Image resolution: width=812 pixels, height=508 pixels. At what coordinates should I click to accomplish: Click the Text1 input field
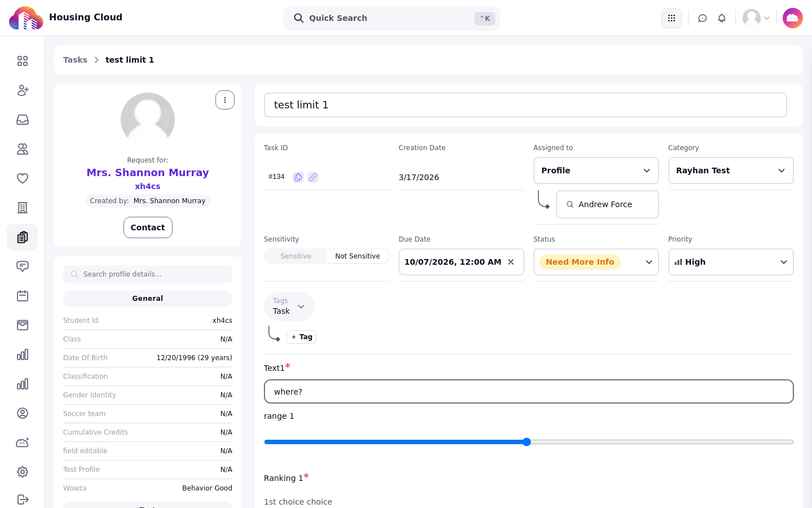(529, 392)
